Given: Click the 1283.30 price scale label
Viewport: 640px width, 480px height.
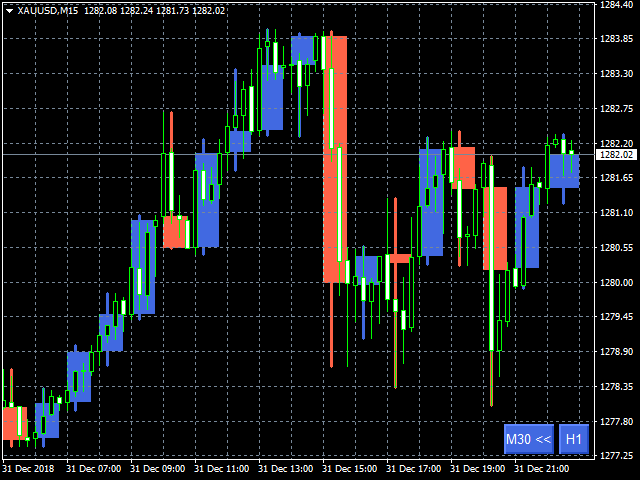Looking at the screenshot, I should click(616, 73).
